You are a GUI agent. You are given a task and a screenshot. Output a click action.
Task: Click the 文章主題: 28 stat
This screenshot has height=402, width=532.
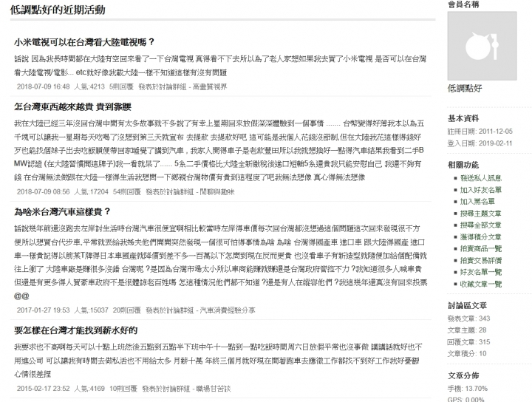pyautogui.click(x=467, y=330)
